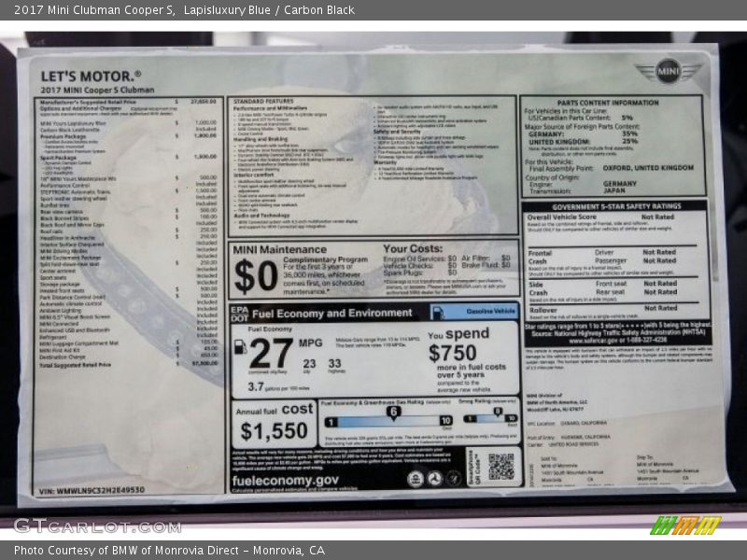Click the fuel pump icon beside 27

[x=241, y=347]
